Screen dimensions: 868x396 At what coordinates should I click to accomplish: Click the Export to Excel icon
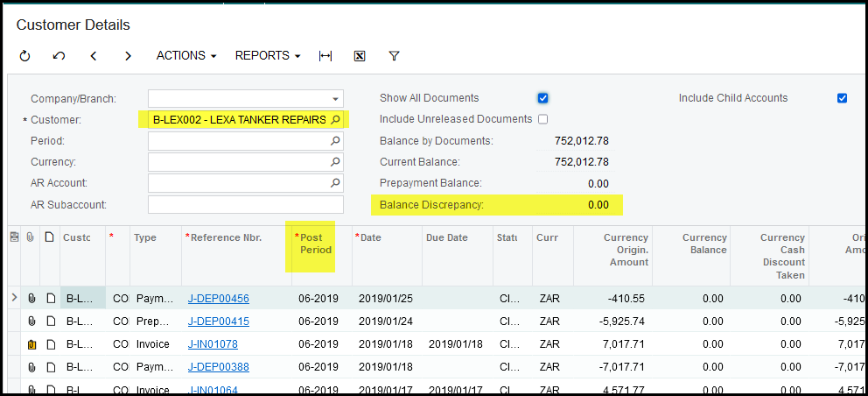click(360, 56)
